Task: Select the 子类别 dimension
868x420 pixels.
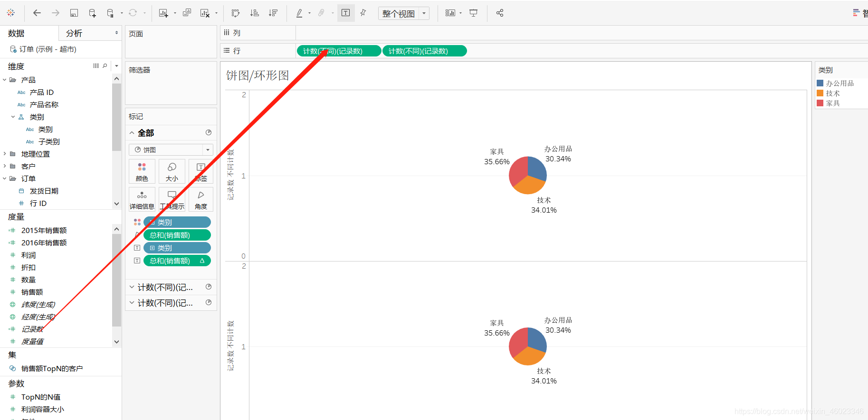Action: pos(49,141)
